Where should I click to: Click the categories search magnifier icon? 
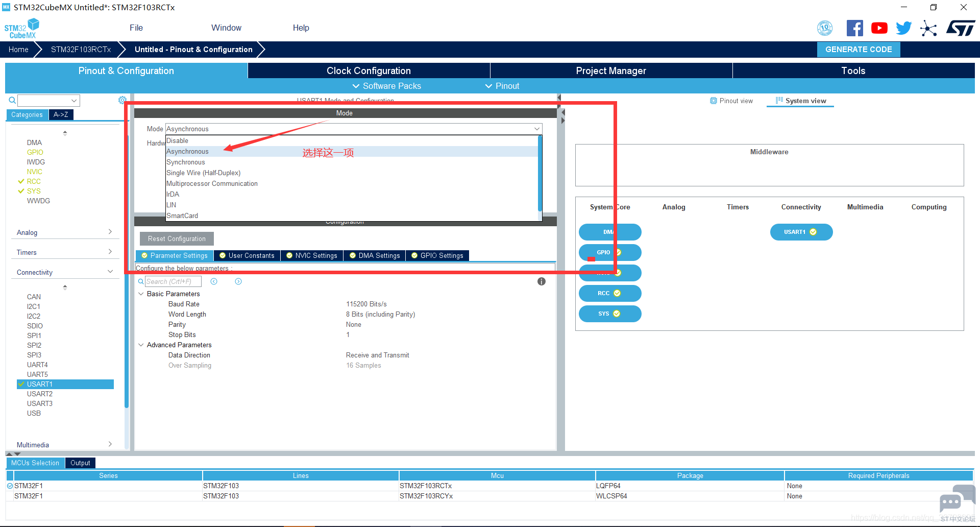pyautogui.click(x=12, y=101)
